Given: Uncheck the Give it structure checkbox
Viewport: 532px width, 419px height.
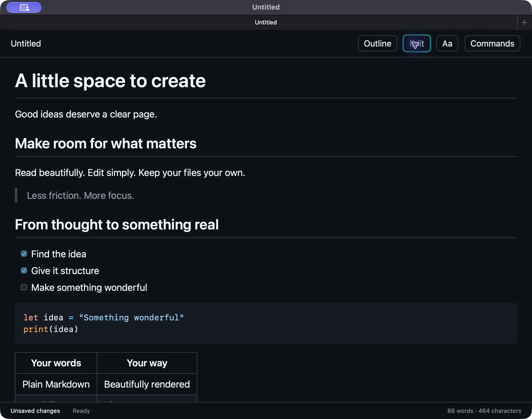Looking at the screenshot, I should [24, 270].
